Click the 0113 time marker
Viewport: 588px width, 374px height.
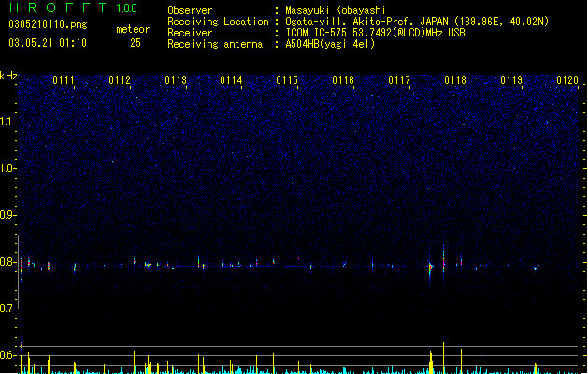176,80
